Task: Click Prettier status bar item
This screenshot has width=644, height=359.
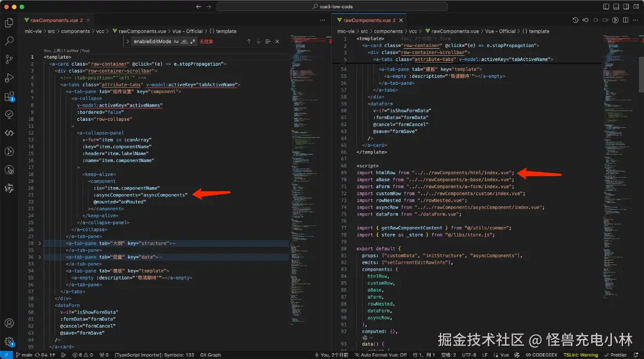Action: click(616, 355)
